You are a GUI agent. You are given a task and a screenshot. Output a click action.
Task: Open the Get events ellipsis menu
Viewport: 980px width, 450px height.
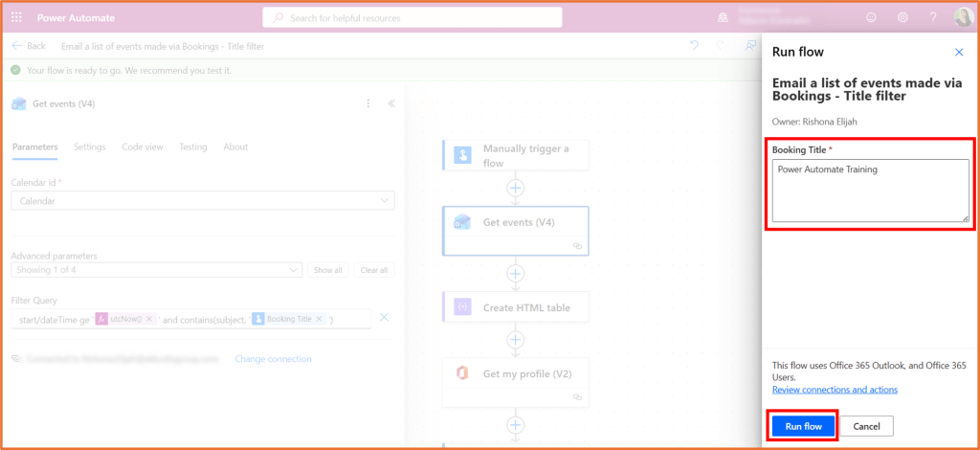[368, 103]
